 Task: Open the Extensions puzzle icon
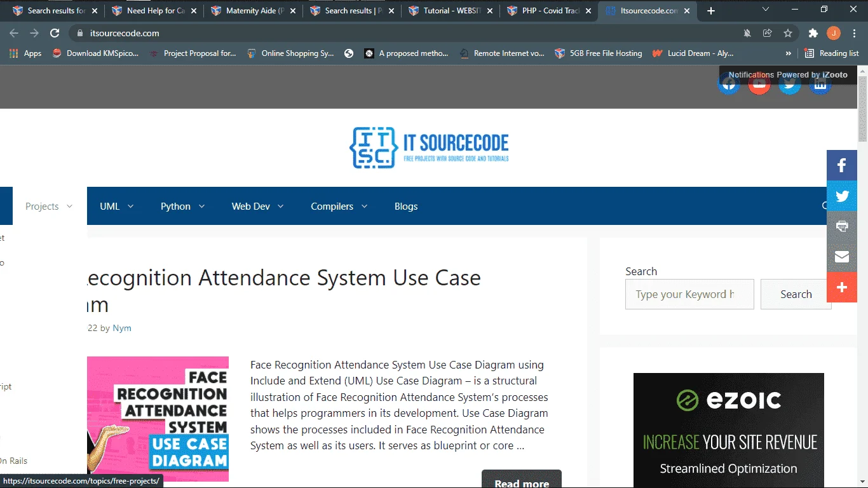coord(813,33)
